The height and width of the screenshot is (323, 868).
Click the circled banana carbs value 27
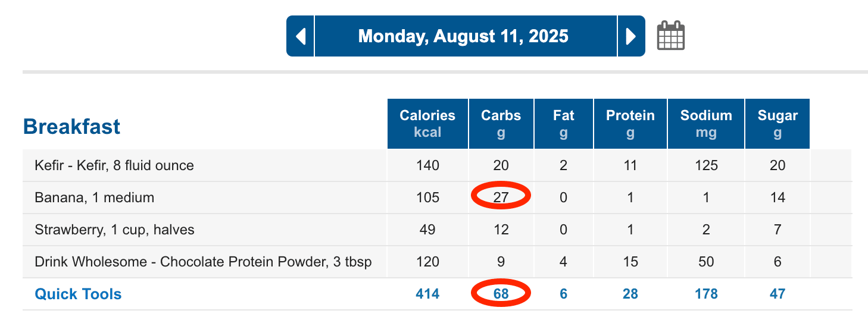pos(501,197)
